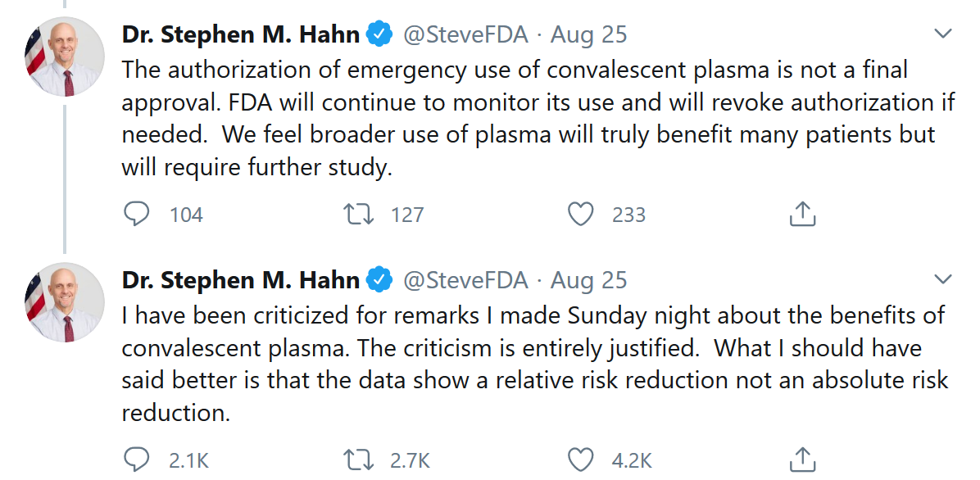Viewport: 980px width, 480px height.
Task: Click the verified badge on the first tweet
Action: click(x=379, y=34)
